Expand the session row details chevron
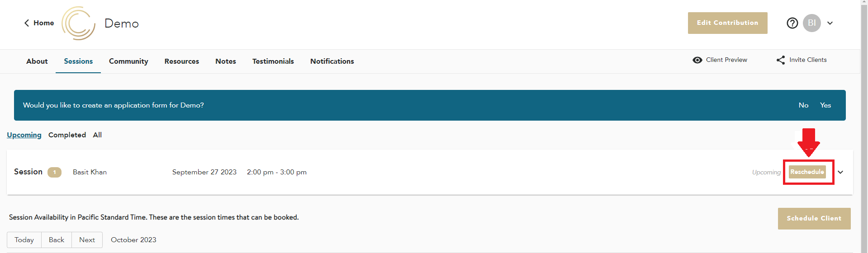This screenshot has height=253, width=868. click(840, 172)
